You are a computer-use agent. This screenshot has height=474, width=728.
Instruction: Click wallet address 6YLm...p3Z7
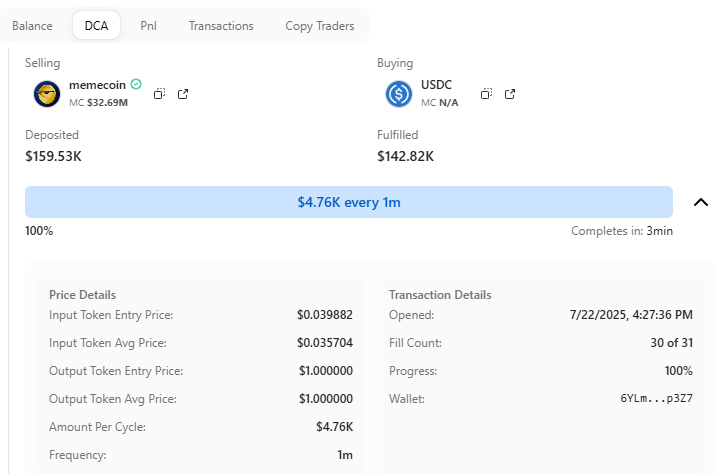656,398
